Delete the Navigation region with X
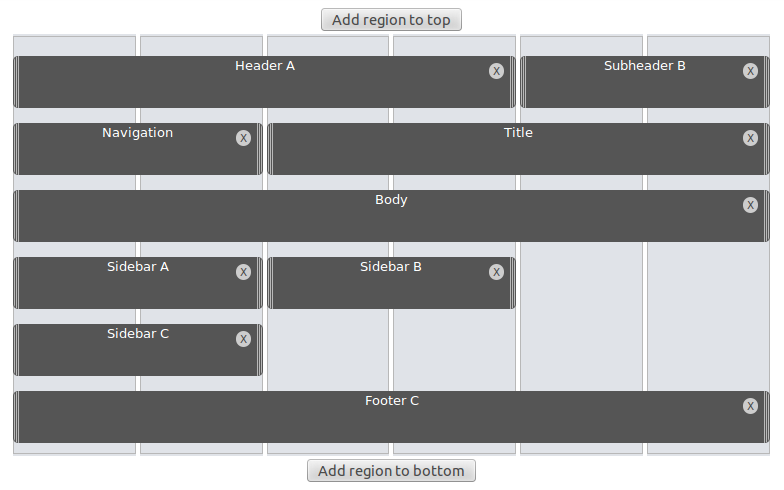 coord(244,138)
